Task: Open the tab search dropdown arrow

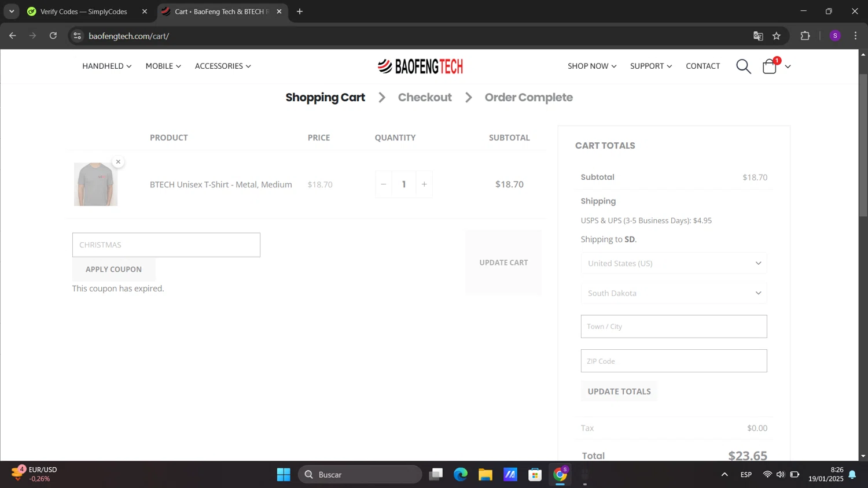Action: (12, 12)
